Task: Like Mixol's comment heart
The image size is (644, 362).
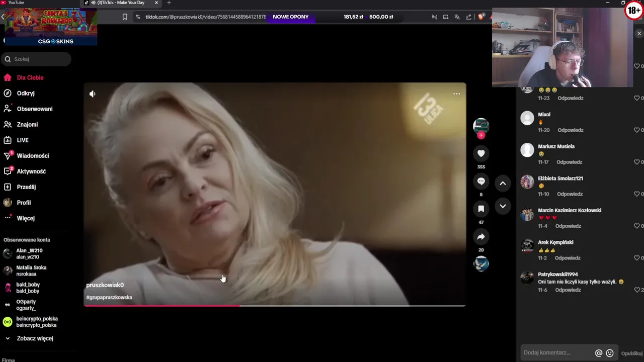Action: (x=637, y=130)
